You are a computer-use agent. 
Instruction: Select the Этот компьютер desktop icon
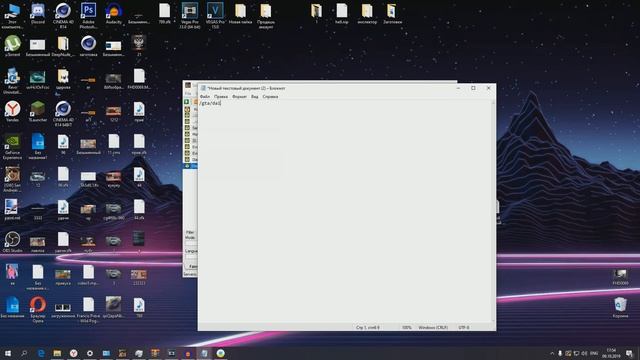coord(12,15)
